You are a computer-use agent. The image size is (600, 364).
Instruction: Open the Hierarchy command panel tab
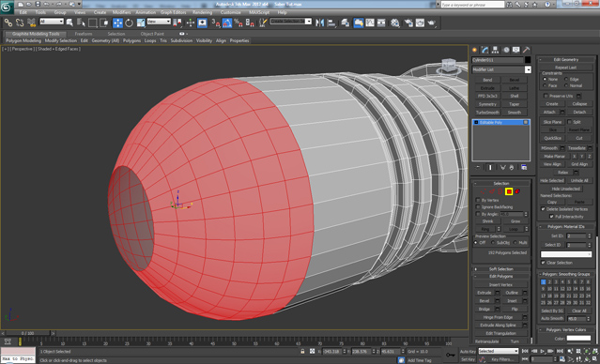click(x=495, y=50)
